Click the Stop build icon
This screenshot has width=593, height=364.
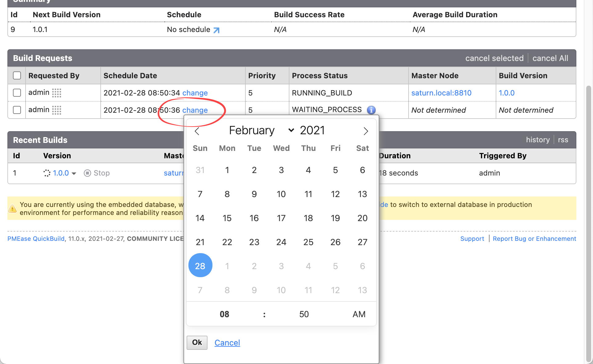tap(87, 173)
